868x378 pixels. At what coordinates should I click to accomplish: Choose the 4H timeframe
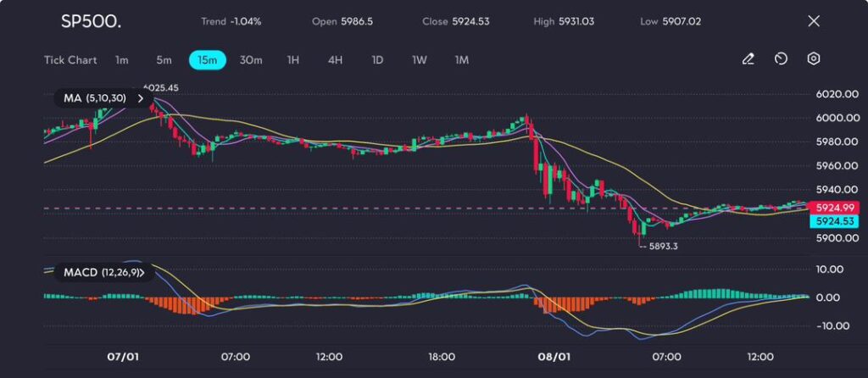(335, 60)
